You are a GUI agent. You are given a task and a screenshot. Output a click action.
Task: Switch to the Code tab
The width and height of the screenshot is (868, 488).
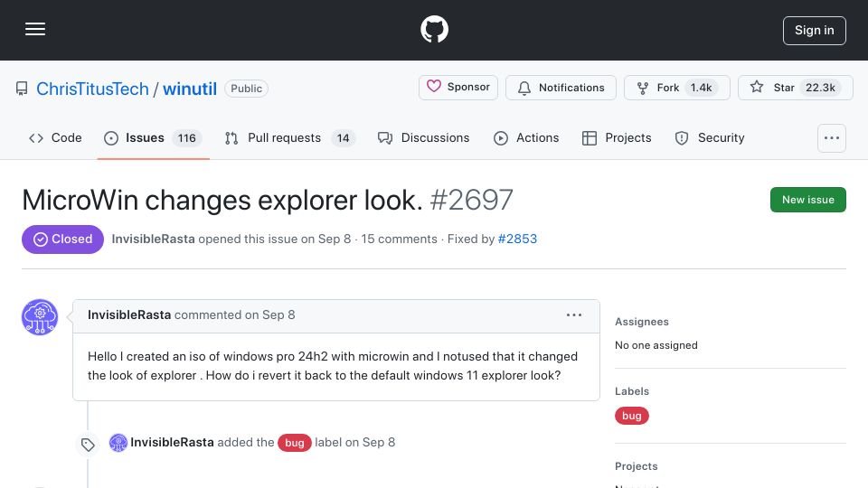55,137
